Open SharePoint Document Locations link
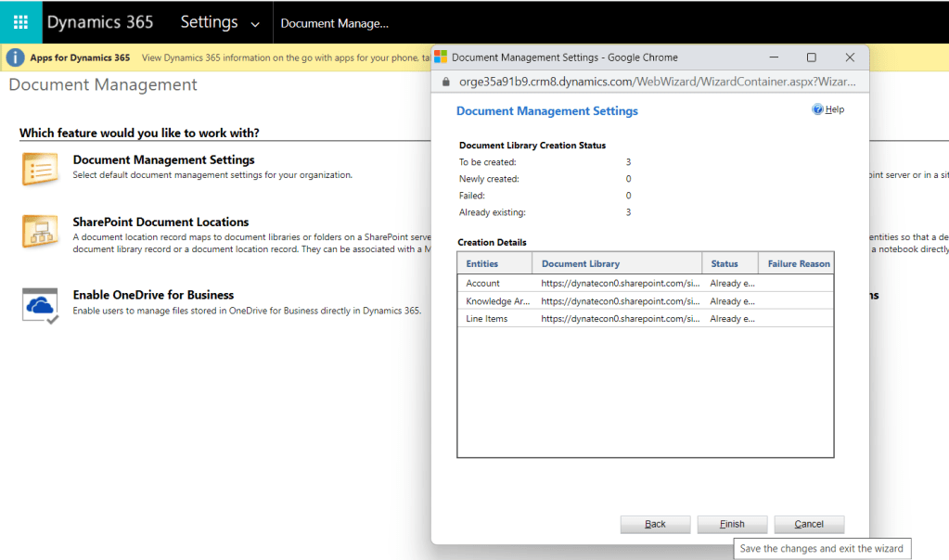949x560 pixels. tap(160, 223)
